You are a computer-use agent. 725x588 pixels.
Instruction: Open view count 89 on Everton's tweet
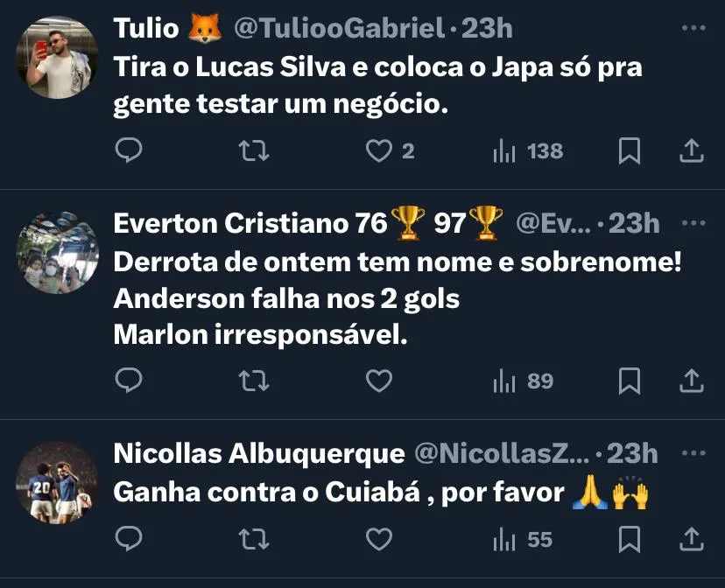pyautogui.click(x=523, y=381)
